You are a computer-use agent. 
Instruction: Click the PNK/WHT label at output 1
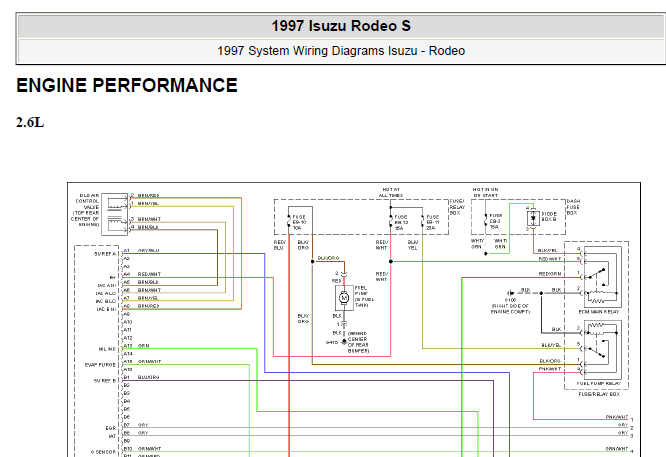pos(617,417)
